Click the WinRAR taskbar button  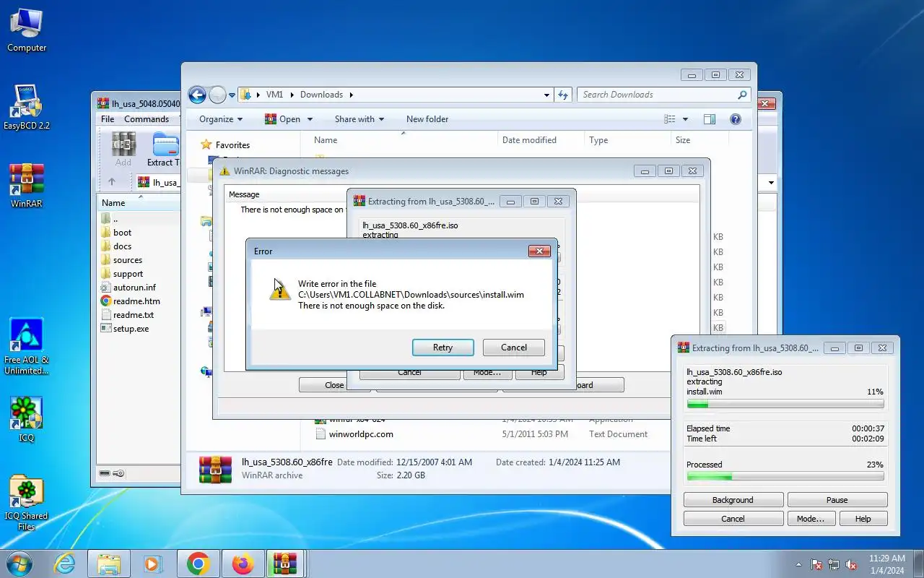coord(287,563)
